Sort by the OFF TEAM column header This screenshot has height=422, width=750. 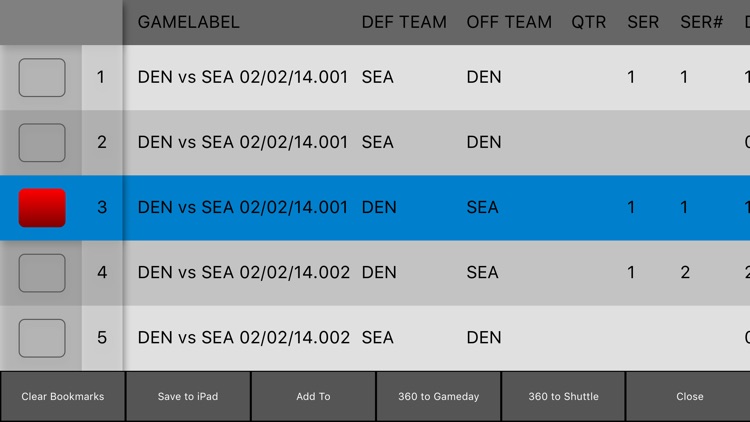point(509,22)
